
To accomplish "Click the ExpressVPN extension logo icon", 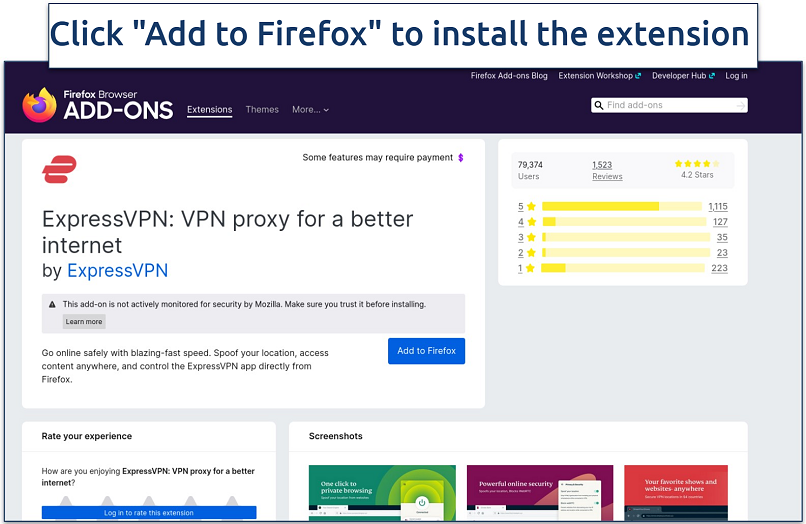I will [x=60, y=169].
